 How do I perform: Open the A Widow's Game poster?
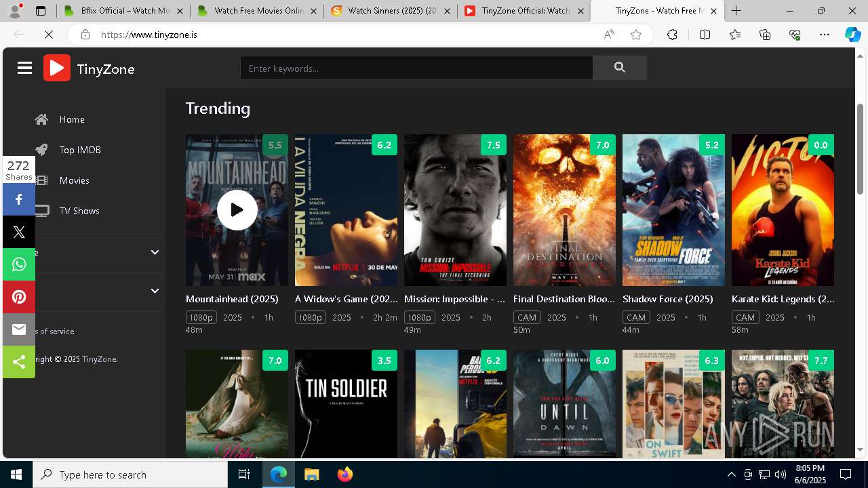tap(347, 210)
